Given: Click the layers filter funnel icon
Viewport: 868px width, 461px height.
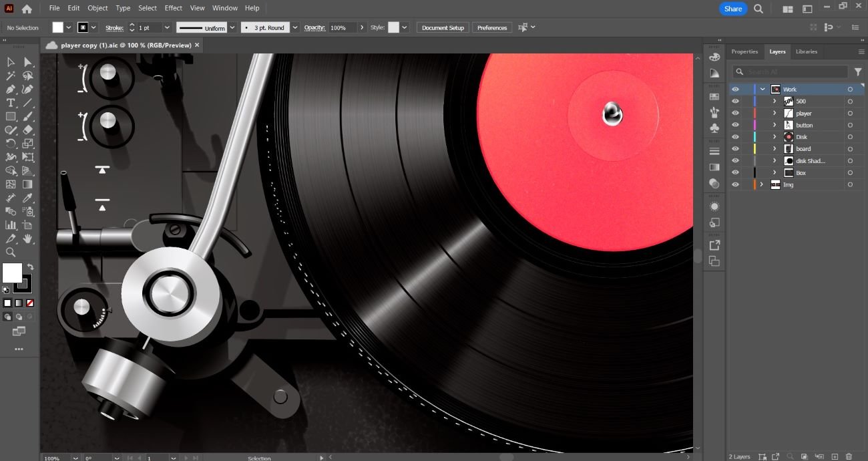Looking at the screenshot, I should pyautogui.click(x=858, y=71).
